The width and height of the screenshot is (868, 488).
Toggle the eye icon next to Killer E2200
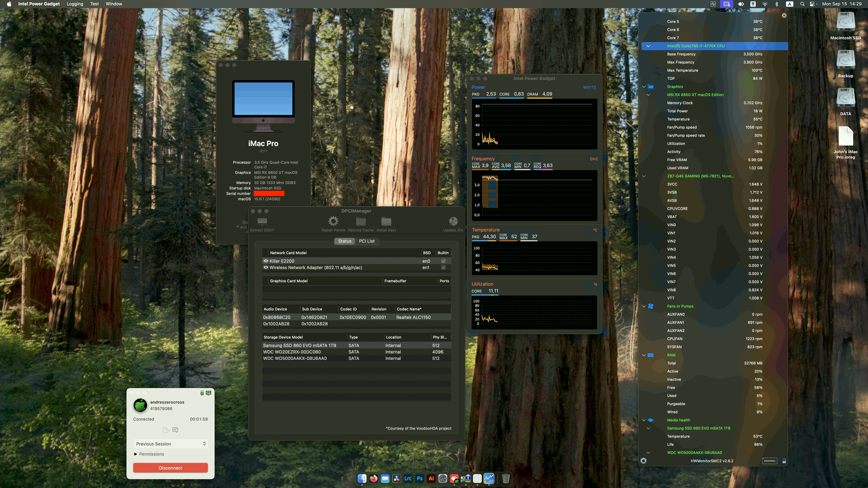[266, 261]
